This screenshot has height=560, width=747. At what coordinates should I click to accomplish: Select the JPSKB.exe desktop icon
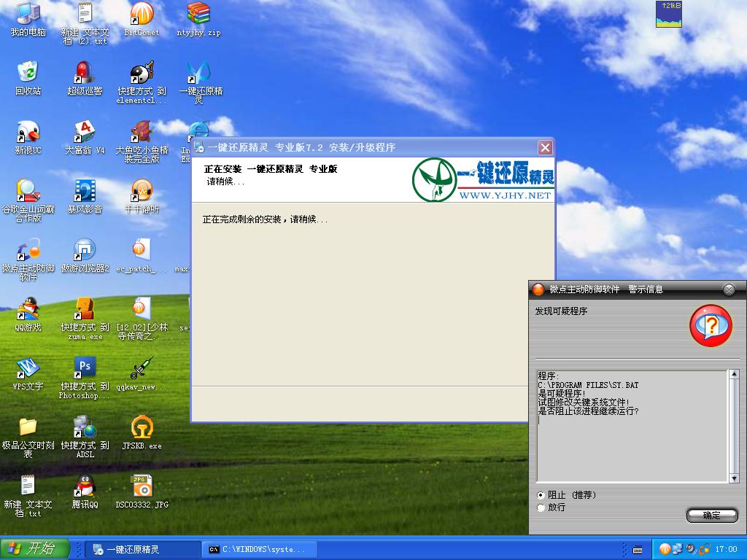[142, 432]
